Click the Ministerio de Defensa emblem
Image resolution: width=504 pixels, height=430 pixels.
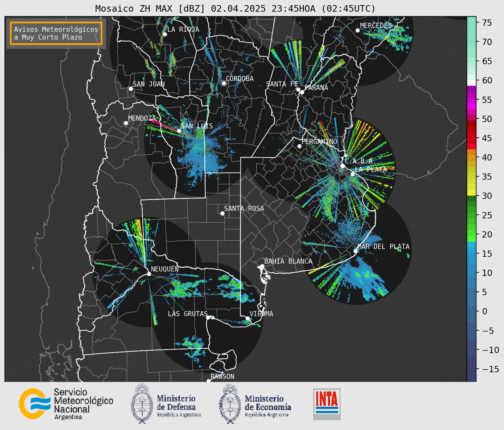click(x=142, y=404)
